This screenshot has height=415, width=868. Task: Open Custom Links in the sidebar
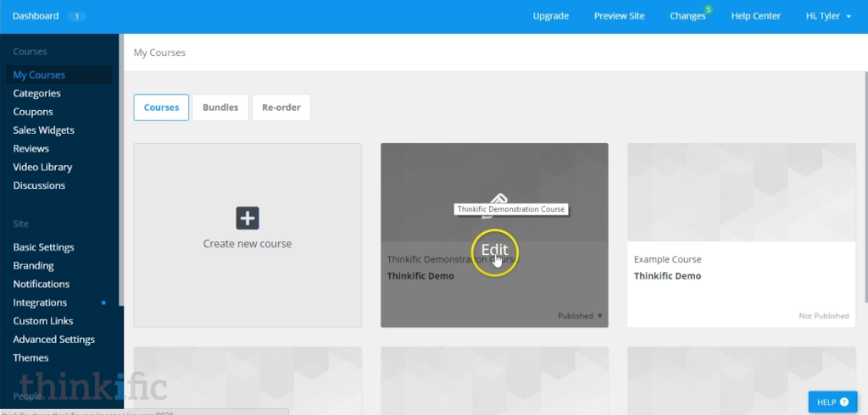tap(42, 321)
